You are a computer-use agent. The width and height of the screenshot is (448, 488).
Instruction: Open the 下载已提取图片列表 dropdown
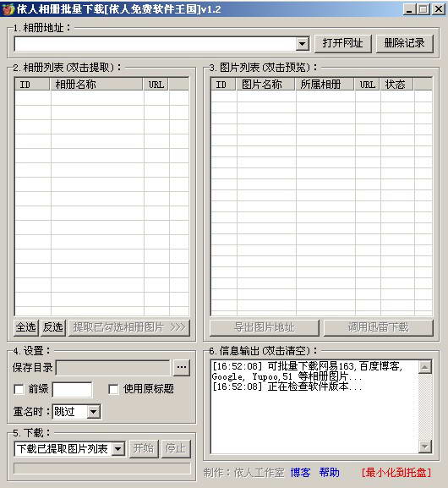tap(117, 449)
